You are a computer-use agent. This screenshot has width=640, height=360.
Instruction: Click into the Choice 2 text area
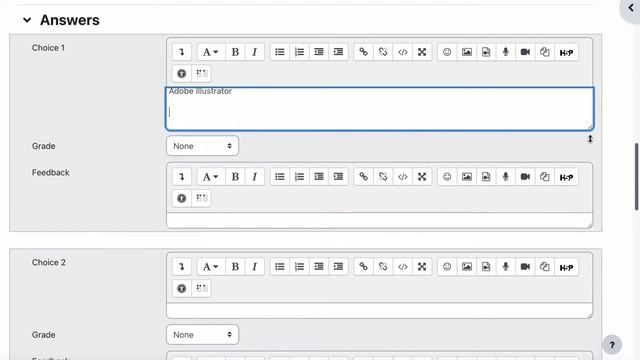[x=380, y=311]
